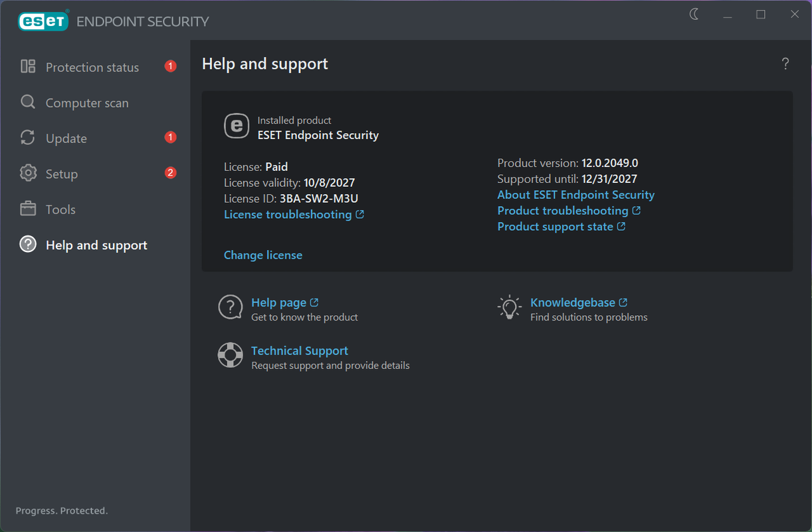Screen dimensions: 812x532
Task: Click license validity date 10/8/2027
Action: click(x=330, y=183)
